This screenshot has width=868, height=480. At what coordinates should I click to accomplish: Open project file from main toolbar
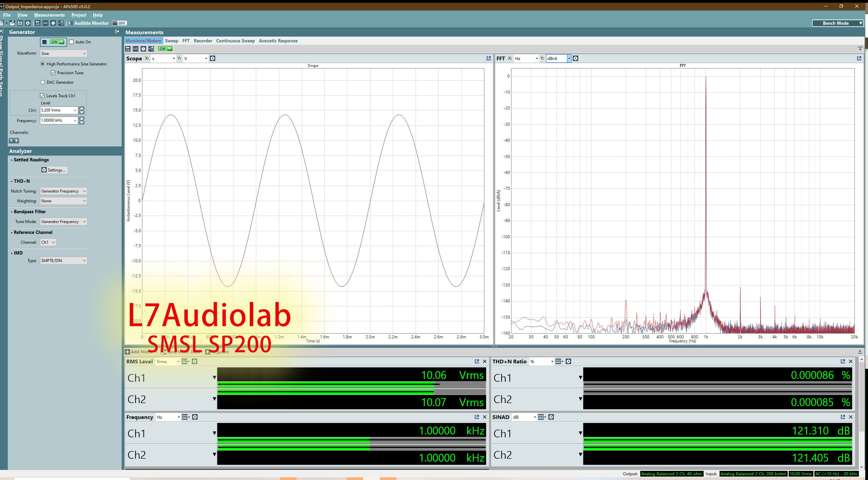tap(12, 23)
